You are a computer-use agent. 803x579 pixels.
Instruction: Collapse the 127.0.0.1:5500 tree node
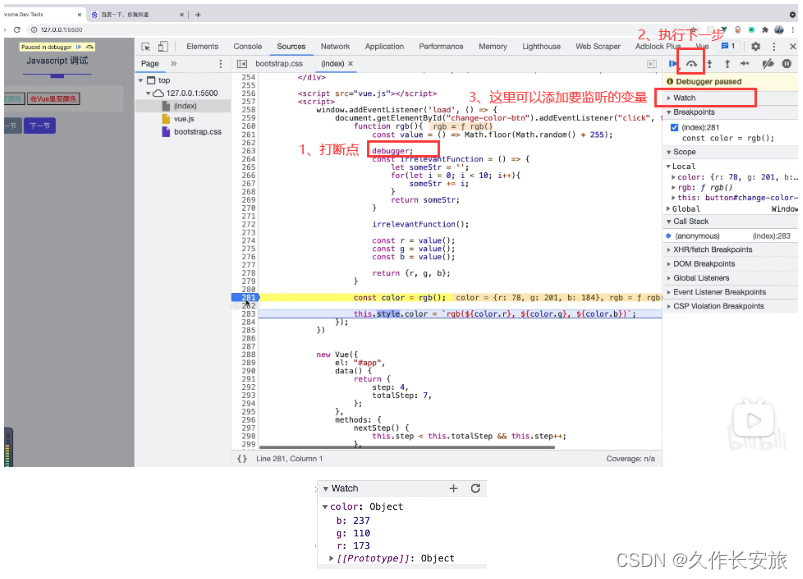coord(148,93)
